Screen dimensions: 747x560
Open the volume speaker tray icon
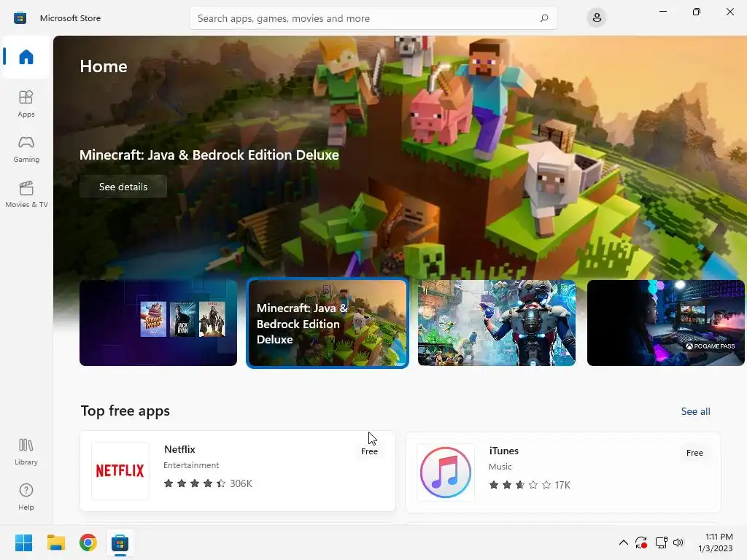tap(678, 542)
